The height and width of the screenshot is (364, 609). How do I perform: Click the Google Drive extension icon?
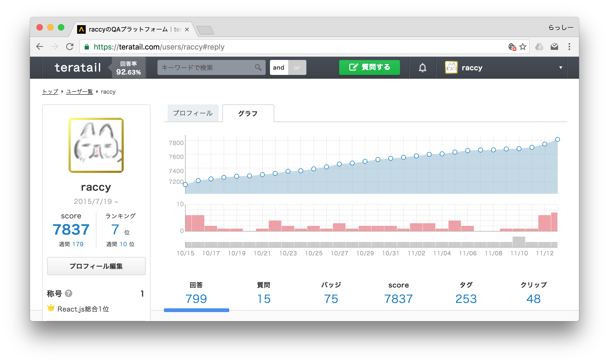click(x=539, y=47)
